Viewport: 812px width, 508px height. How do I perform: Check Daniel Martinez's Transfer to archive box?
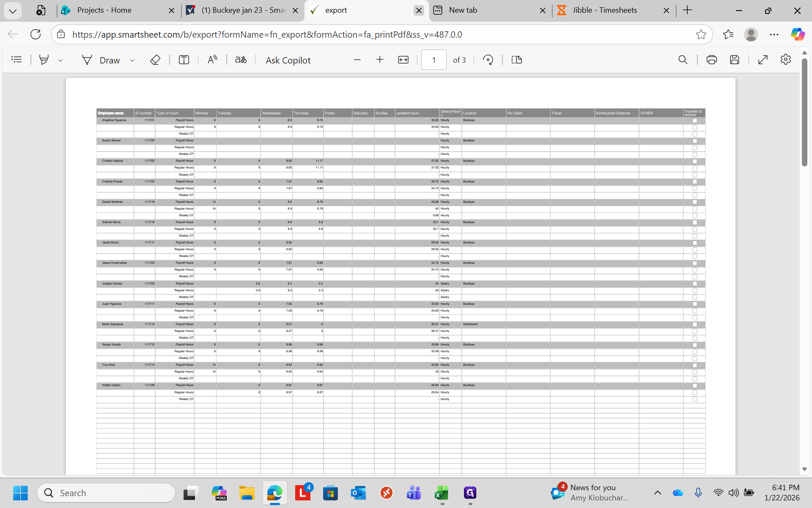click(694, 202)
